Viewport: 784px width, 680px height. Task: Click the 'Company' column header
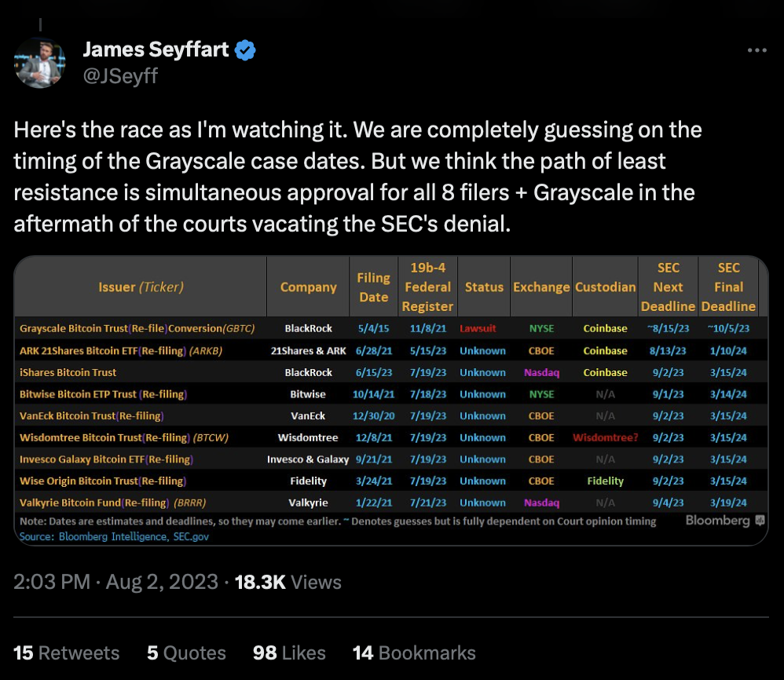[x=309, y=287]
